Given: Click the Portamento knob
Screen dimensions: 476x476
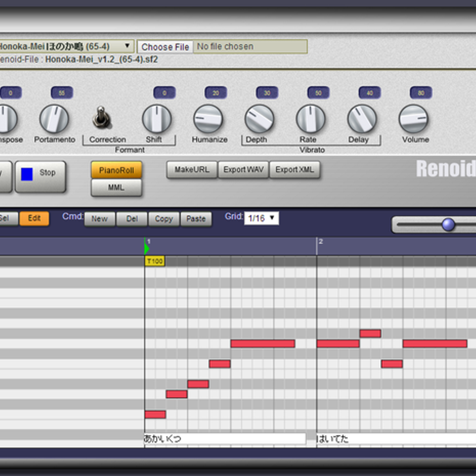Looking at the screenshot, I should tap(54, 119).
